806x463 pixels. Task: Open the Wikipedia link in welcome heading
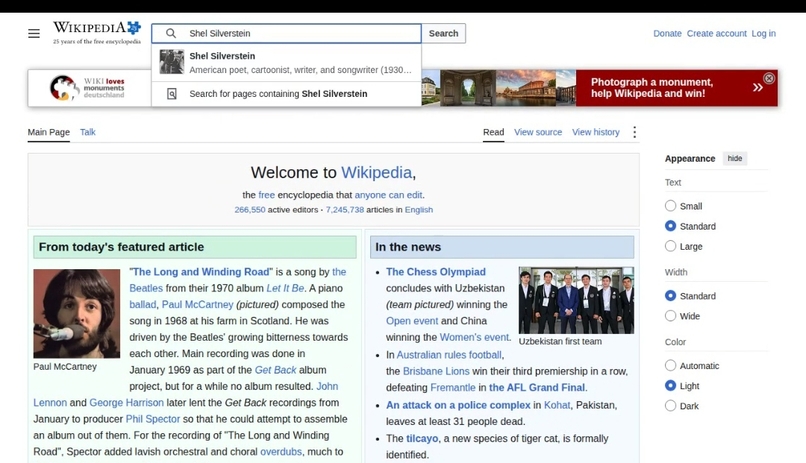[376, 172]
